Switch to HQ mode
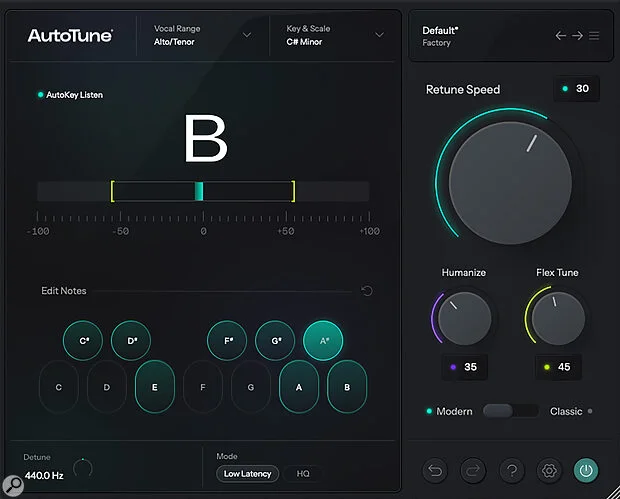Viewport: 620px width, 499px height. tap(303, 473)
